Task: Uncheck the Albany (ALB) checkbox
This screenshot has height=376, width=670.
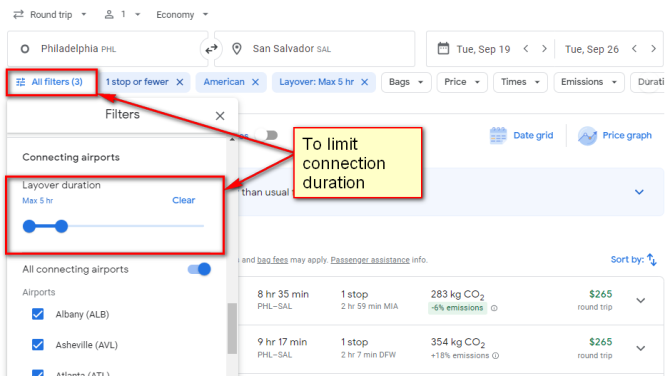Action: tap(38, 314)
